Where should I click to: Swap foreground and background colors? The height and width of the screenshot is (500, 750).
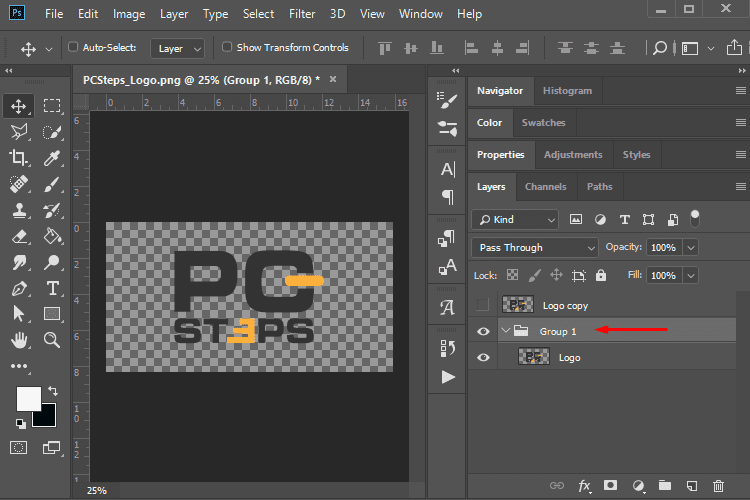[x=53, y=391]
